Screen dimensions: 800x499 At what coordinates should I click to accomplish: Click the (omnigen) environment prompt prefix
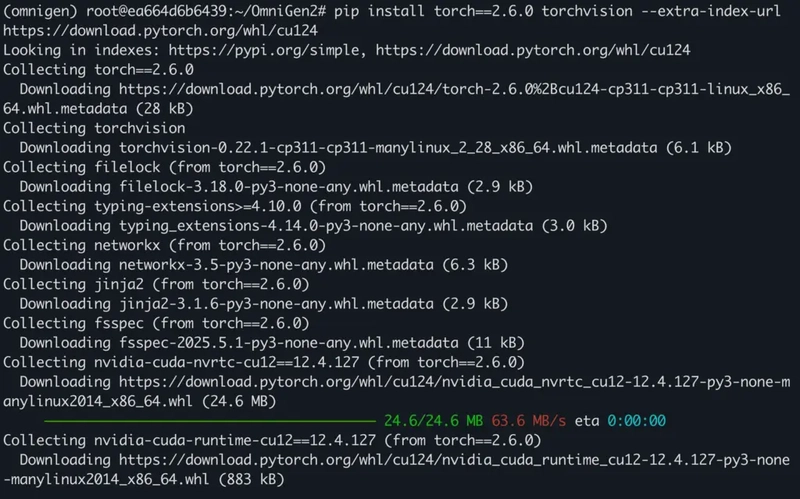[x=40, y=11]
